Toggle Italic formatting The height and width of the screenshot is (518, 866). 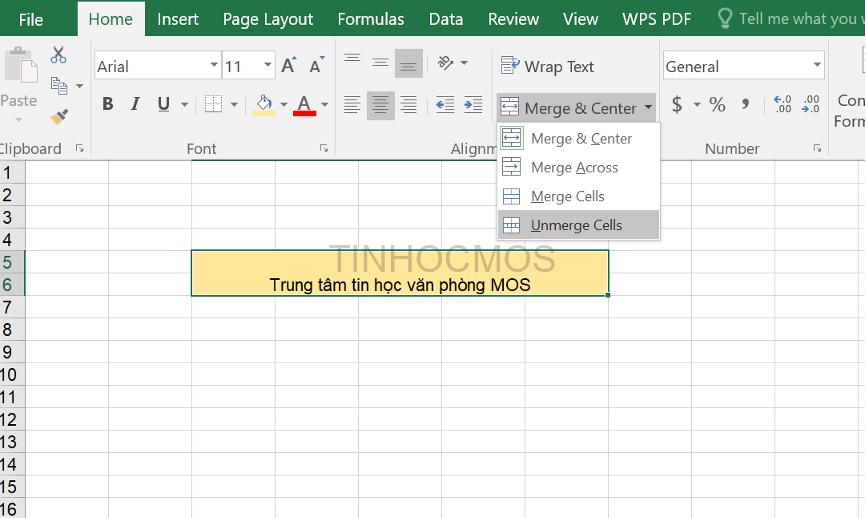click(x=135, y=104)
